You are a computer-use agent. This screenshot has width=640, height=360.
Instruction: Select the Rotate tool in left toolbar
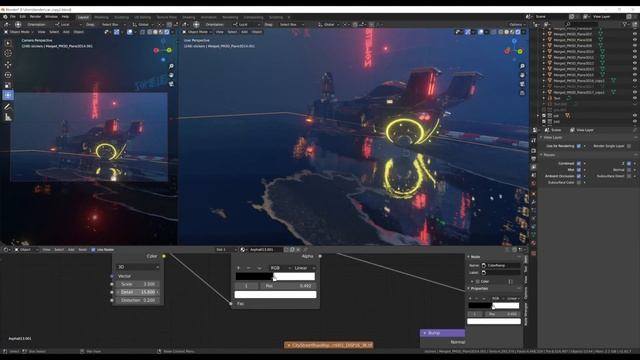8,75
